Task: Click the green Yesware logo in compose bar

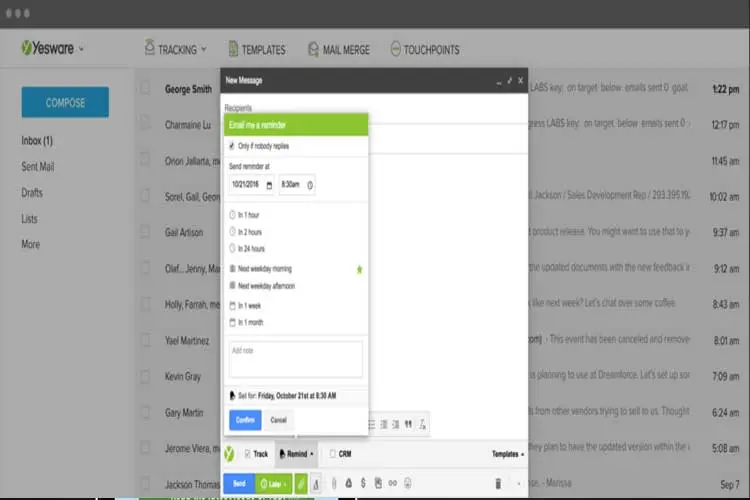Action: pyautogui.click(x=230, y=454)
